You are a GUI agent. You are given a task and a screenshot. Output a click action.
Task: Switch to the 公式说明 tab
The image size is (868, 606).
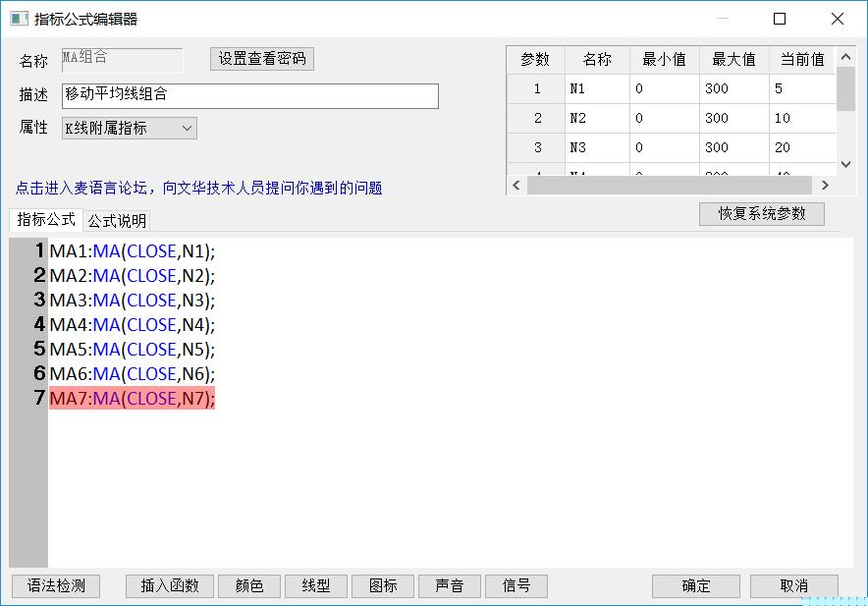pyautogui.click(x=117, y=220)
